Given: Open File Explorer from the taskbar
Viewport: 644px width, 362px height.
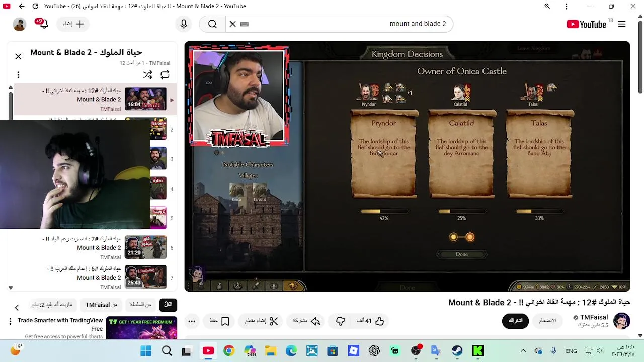Looking at the screenshot, I should (x=270, y=351).
